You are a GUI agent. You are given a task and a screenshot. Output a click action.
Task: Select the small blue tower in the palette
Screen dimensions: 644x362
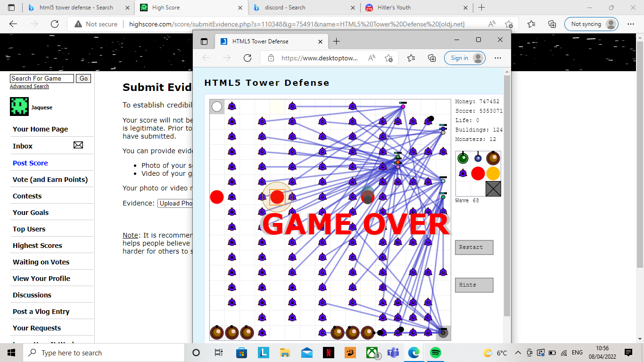tap(478, 157)
